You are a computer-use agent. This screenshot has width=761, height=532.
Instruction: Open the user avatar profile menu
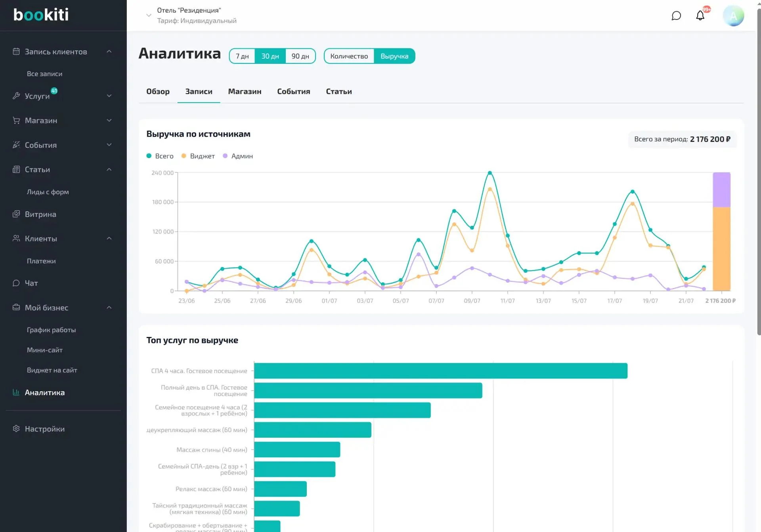click(733, 16)
